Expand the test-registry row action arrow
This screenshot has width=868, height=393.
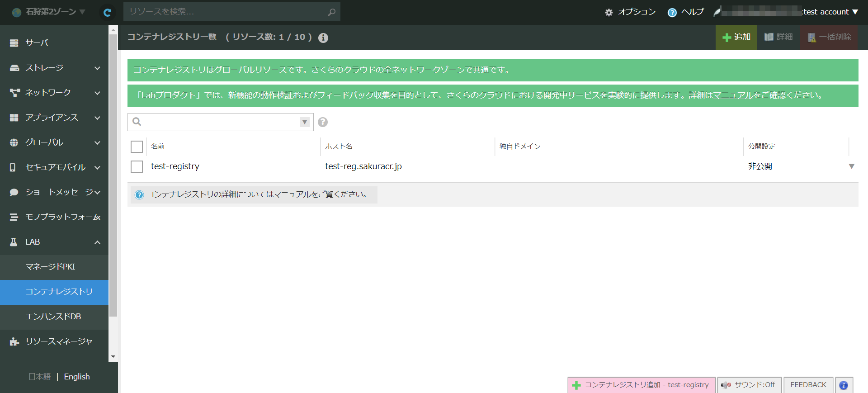[x=851, y=166]
